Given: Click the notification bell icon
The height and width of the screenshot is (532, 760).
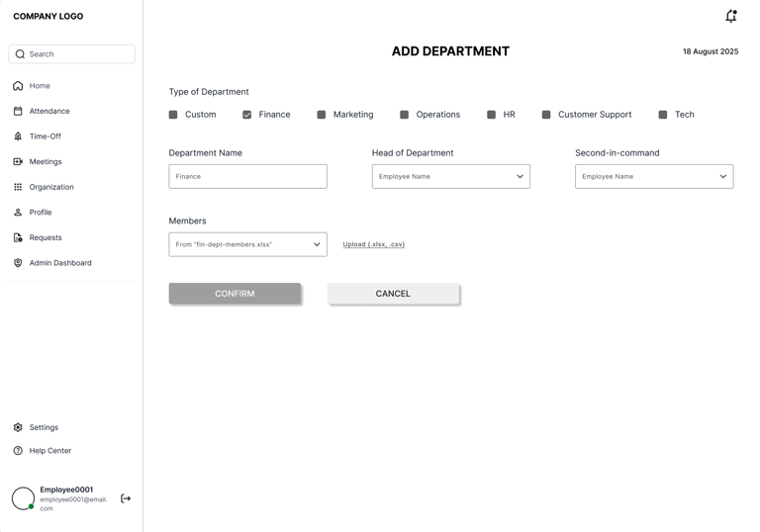Looking at the screenshot, I should tap(731, 16).
